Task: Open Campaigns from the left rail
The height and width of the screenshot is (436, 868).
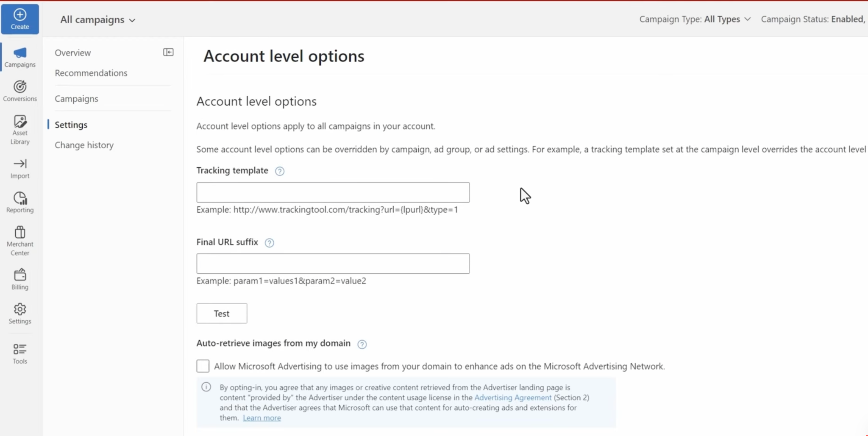Action: click(20, 57)
